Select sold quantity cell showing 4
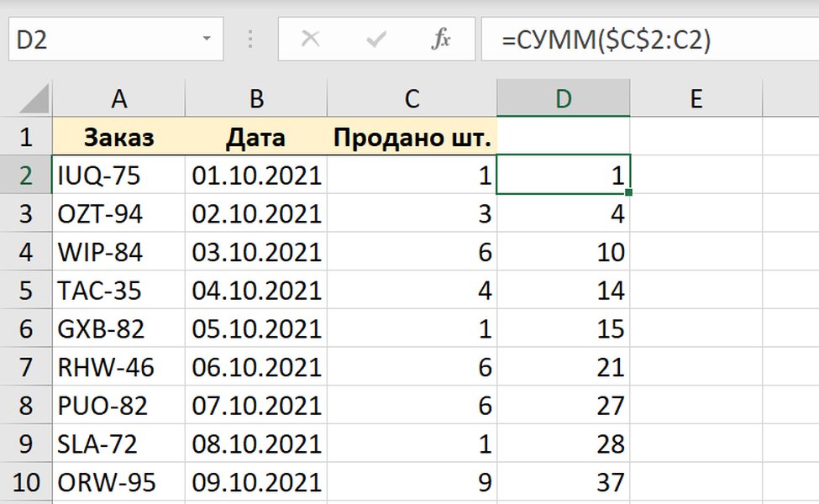819x504 pixels. coord(412,290)
